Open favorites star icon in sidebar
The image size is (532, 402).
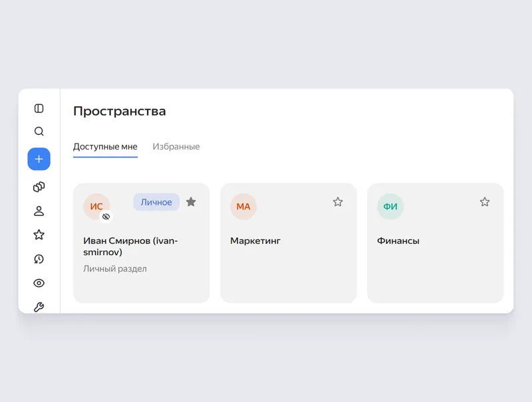39,235
